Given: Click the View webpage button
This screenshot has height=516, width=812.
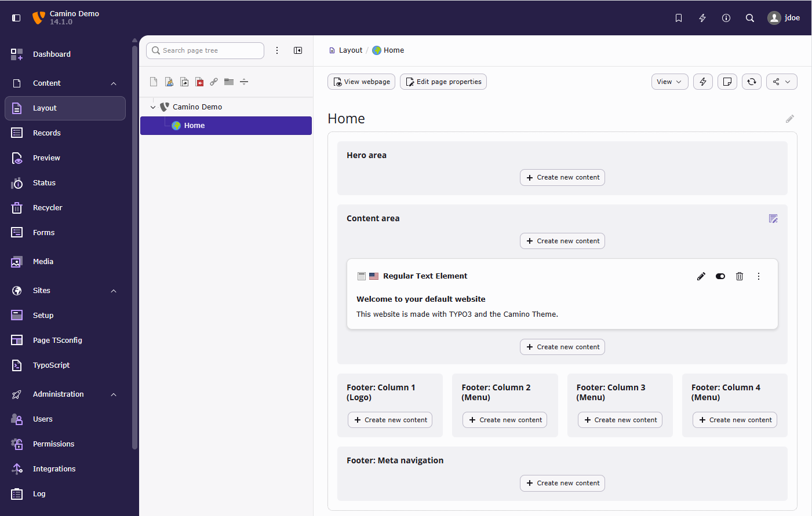Looking at the screenshot, I should (361, 82).
